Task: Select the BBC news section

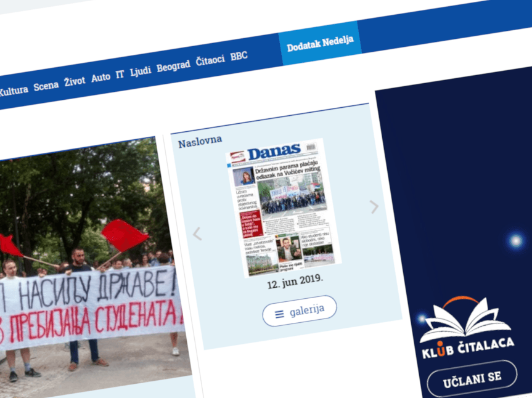Action: coord(237,56)
